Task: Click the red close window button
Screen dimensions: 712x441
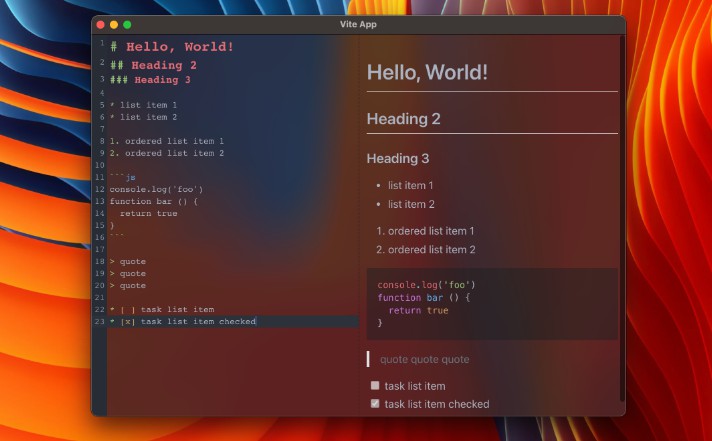Action: (x=101, y=25)
